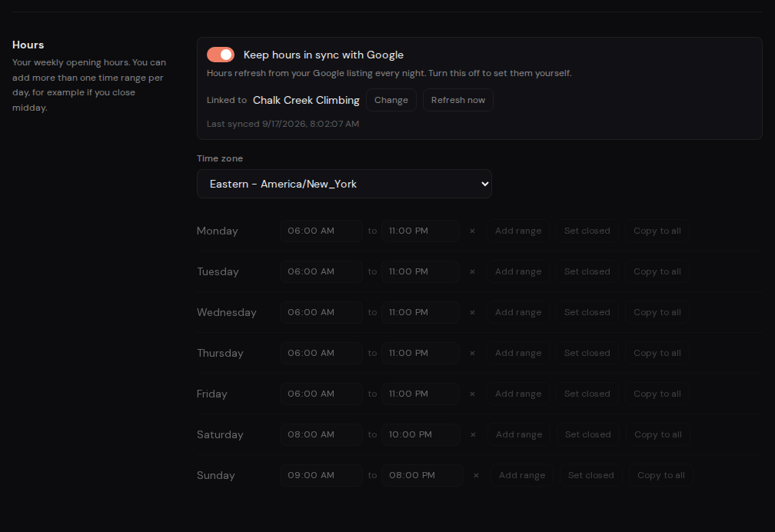Click Monday closing time field
This screenshot has width=775, height=532.
(x=420, y=231)
